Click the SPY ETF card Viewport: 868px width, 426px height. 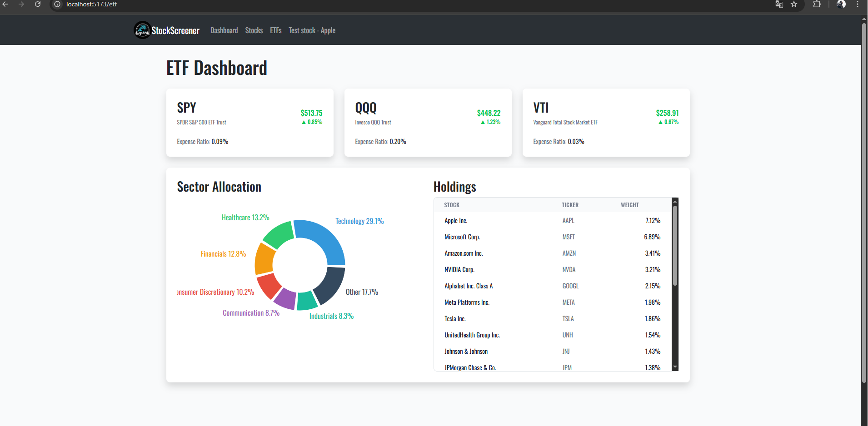pos(249,123)
